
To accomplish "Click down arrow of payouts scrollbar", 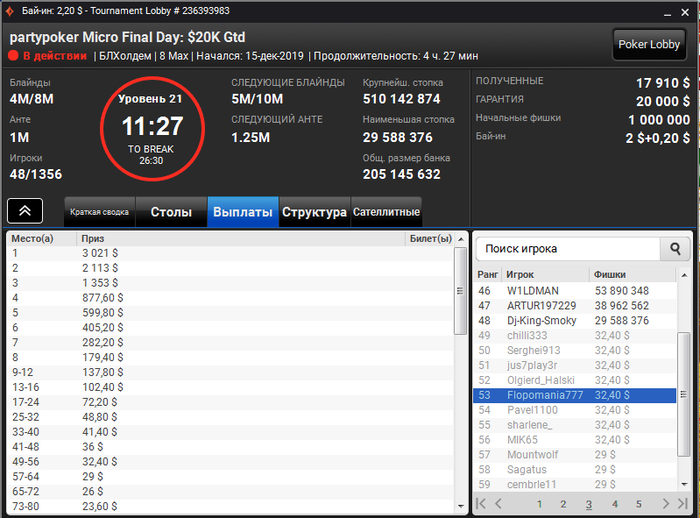I will tap(461, 506).
